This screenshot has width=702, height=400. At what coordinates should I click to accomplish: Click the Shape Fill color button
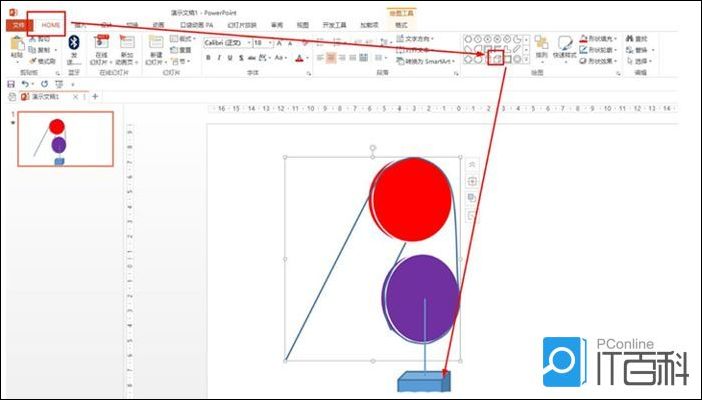[x=599, y=39]
